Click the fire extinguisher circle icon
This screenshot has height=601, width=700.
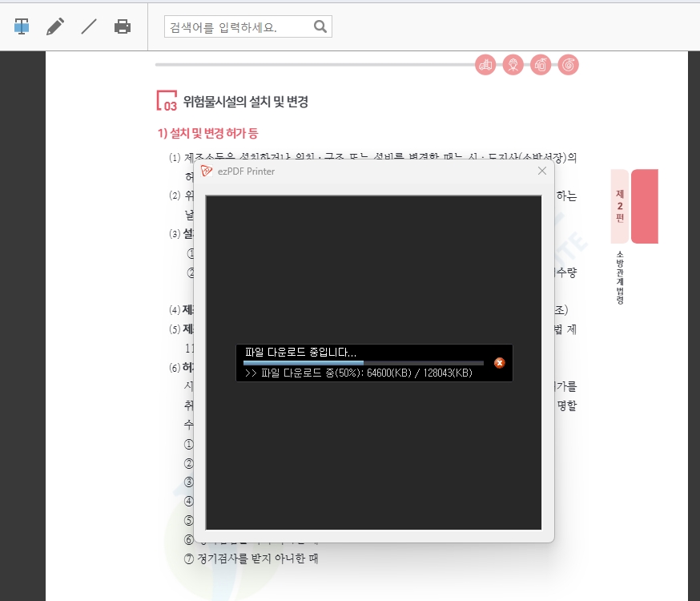[541, 65]
